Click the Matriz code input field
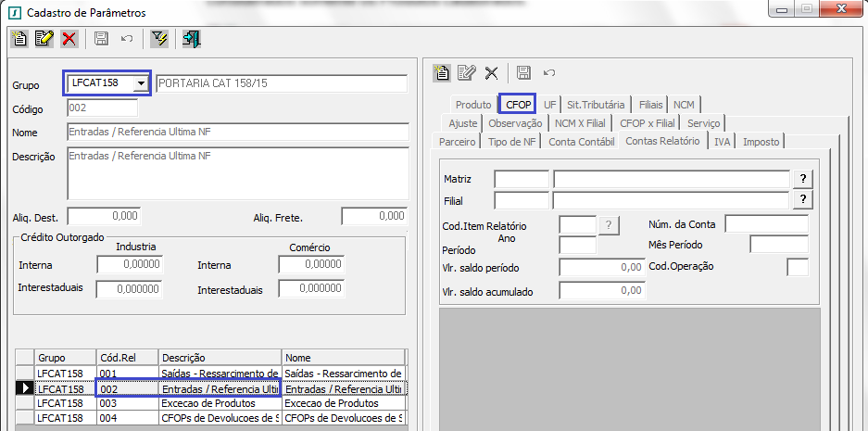The height and width of the screenshot is (431, 868). (x=522, y=179)
